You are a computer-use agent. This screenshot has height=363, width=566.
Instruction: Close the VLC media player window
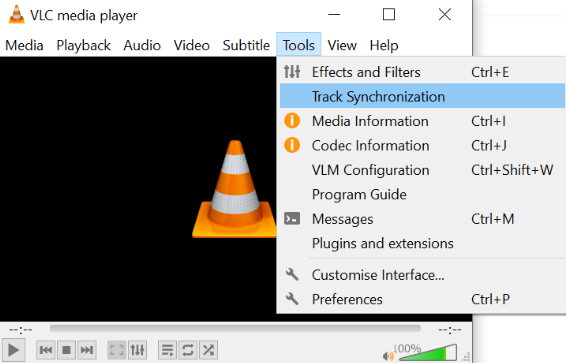(x=445, y=14)
